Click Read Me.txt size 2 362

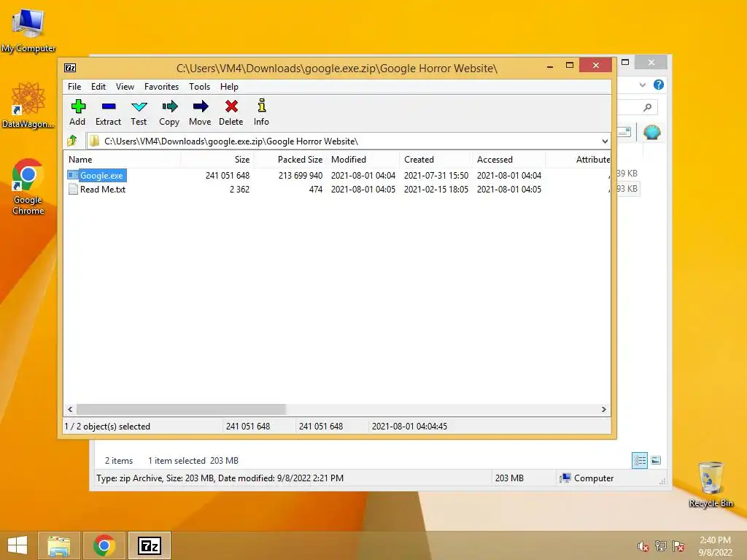239,190
